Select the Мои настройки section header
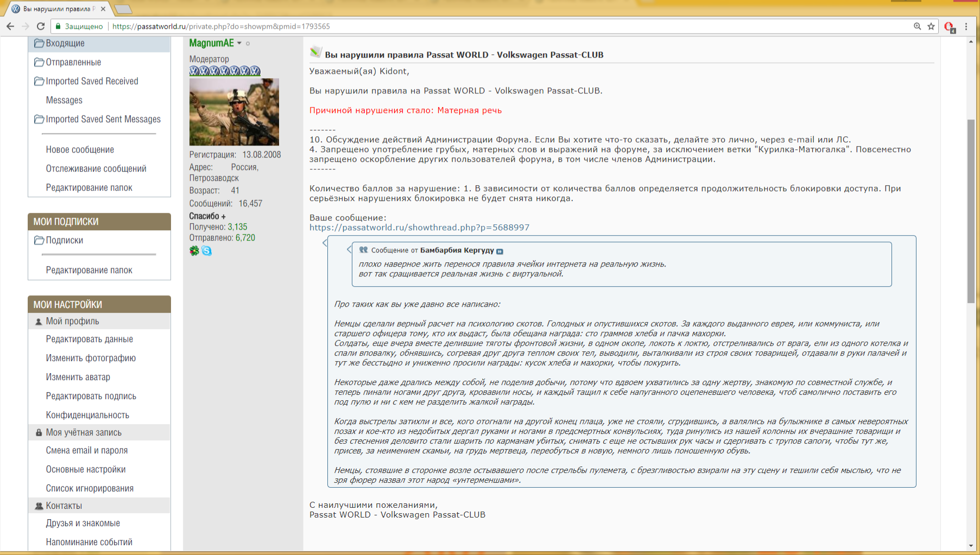Viewport: 980px width, 555px height. tap(99, 305)
